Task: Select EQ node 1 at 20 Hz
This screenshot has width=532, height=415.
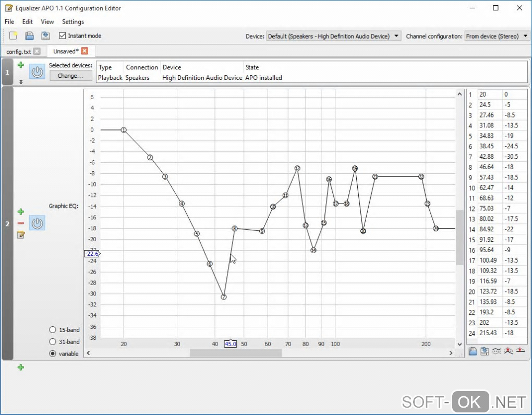Action: [x=124, y=130]
